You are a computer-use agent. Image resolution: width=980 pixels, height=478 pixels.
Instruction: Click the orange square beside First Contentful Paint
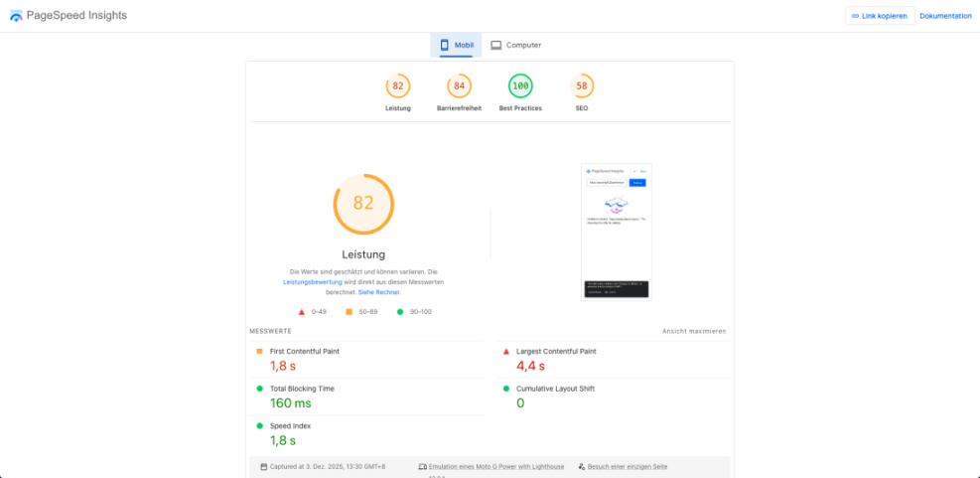[x=259, y=351]
